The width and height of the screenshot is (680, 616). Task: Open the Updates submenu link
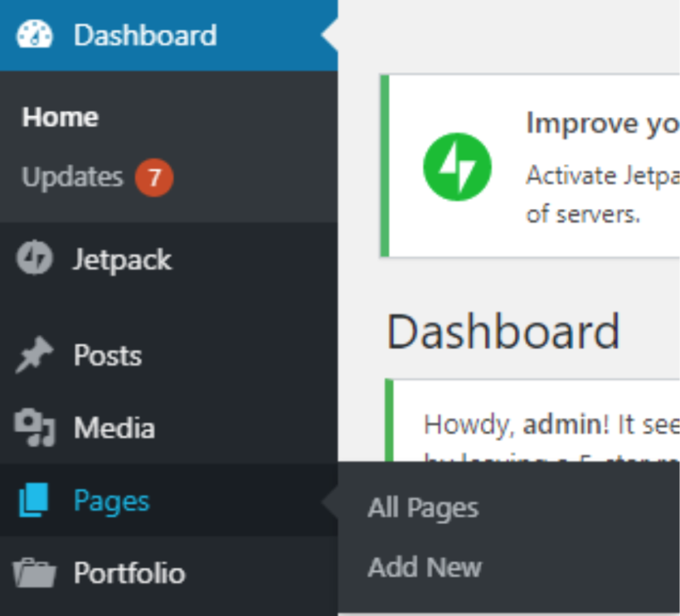(72, 178)
